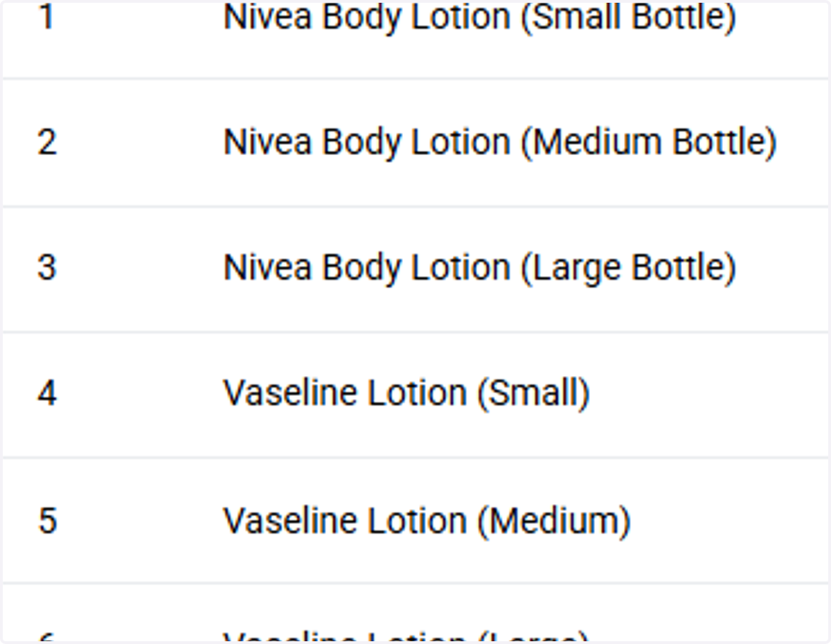Click the partially visible row number 6
The image size is (831, 644).
point(46,637)
